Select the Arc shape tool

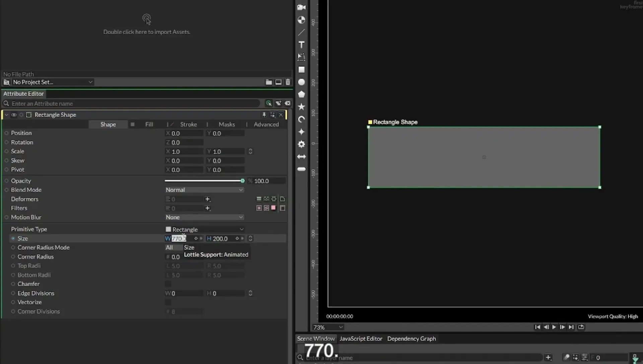pyautogui.click(x=301, y=119)
